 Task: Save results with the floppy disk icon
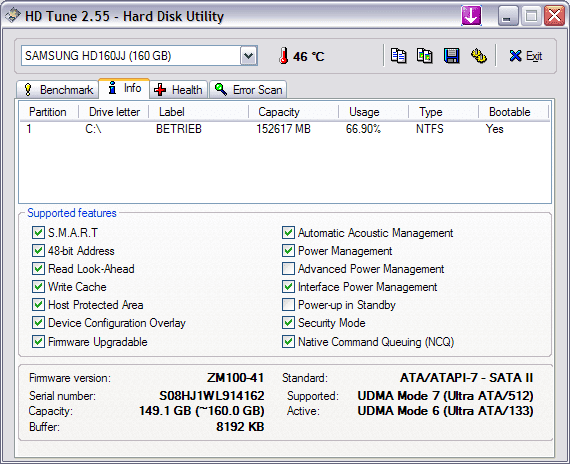451,56
